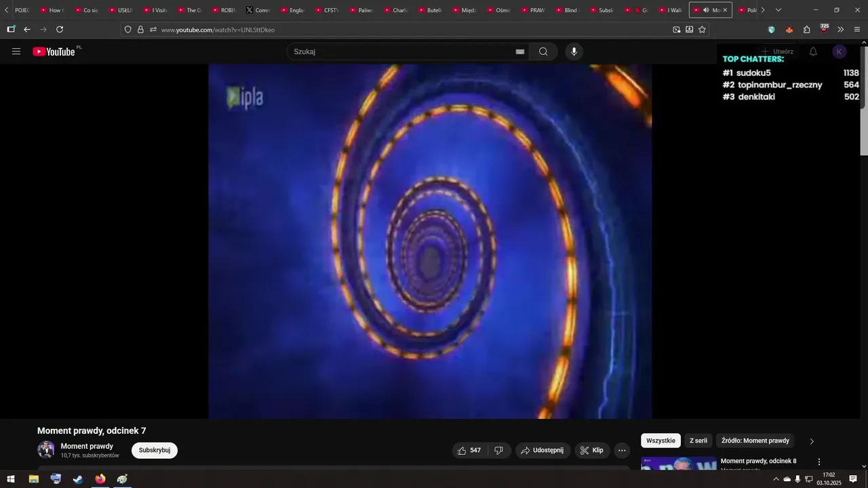The height and width of the screenshot is (488, 868).
Task: Click the tracking protection shield icon
Action: coord(127,30)
